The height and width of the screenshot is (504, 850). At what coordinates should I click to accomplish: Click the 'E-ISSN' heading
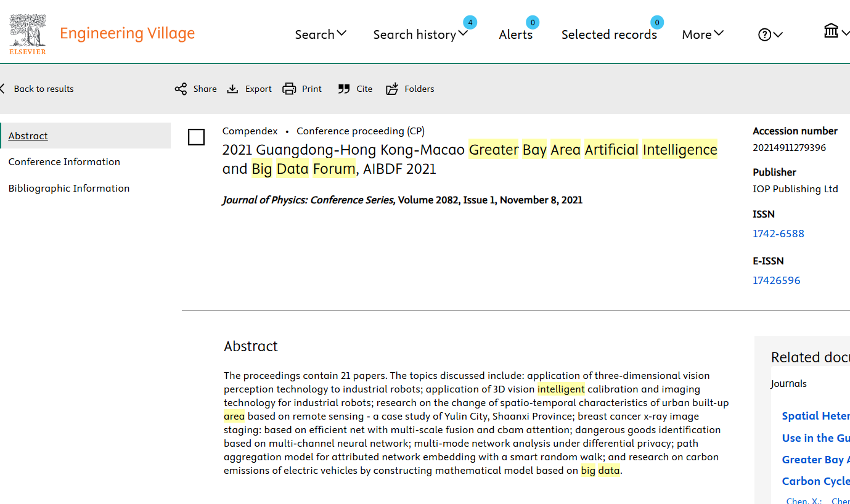[x=768, y=261]
